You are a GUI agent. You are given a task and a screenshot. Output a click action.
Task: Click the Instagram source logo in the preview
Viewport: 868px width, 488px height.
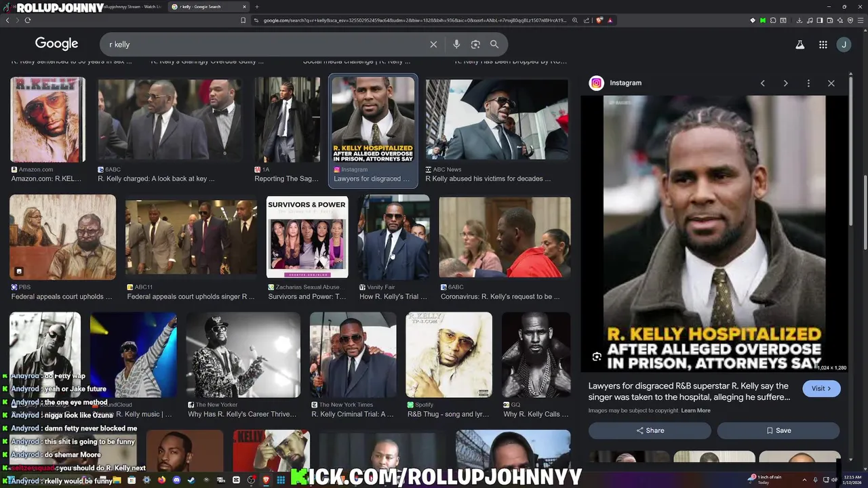point(596,83)
